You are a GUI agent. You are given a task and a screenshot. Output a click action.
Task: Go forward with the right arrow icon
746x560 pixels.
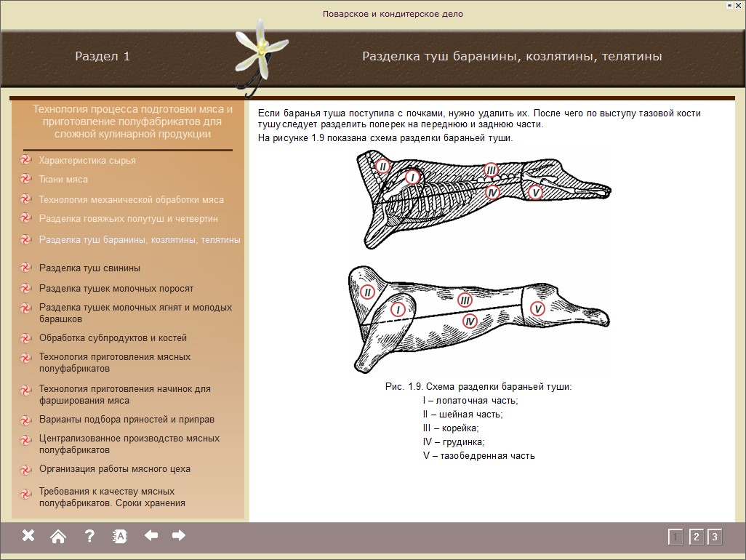coord(179,536)
